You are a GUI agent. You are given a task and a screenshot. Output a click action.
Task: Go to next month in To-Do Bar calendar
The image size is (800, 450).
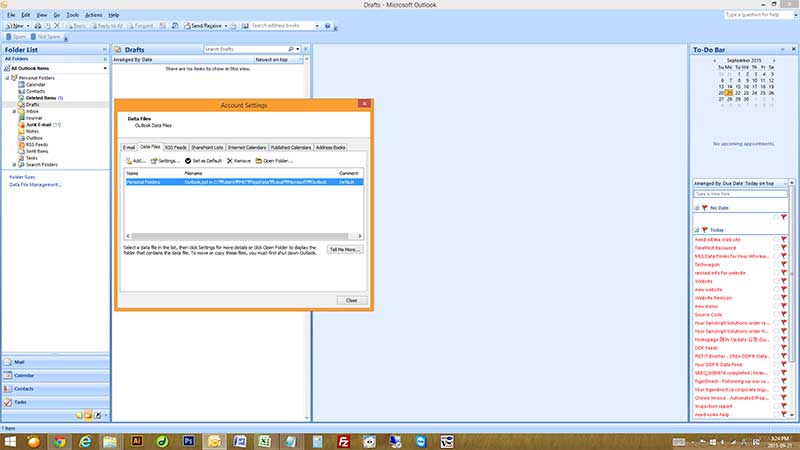[x=774, y=60]
